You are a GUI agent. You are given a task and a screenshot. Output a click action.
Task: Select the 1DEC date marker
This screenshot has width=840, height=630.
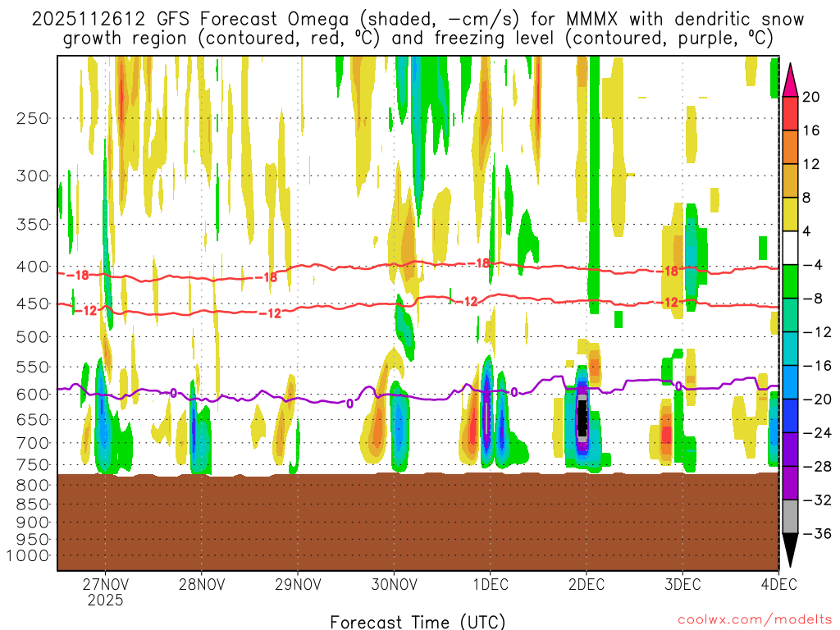coord(490,584)
